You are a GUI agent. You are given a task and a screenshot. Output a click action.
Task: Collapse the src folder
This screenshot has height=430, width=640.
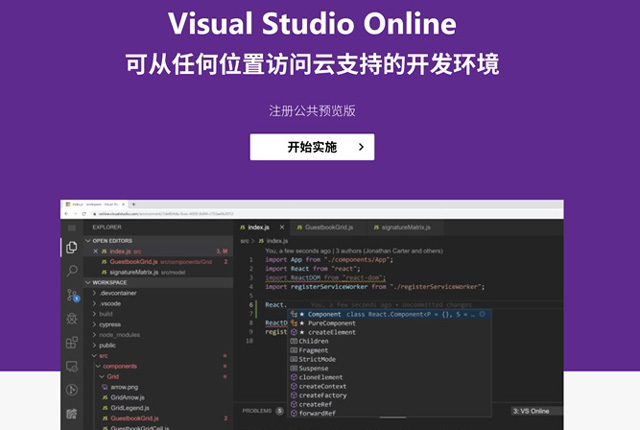tap(158, 356)
